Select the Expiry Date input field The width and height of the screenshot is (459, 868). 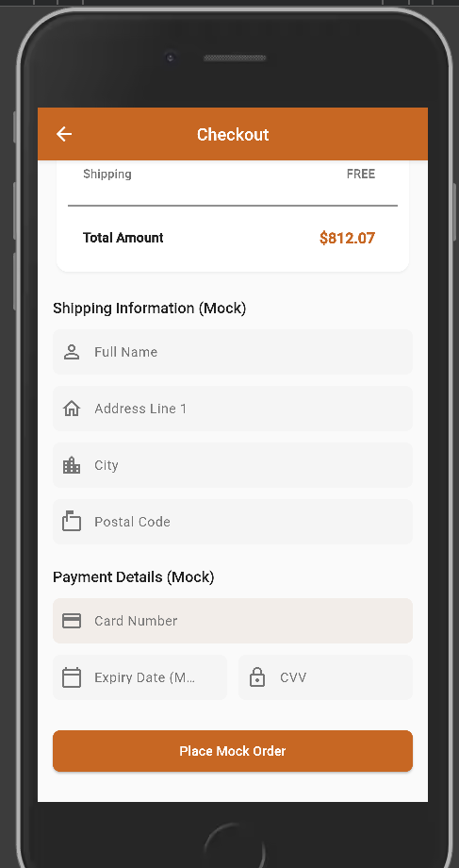click(x=139, y=677)
